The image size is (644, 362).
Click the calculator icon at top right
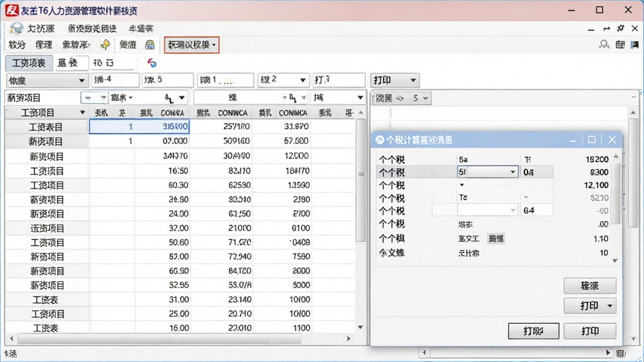point(620,45)
